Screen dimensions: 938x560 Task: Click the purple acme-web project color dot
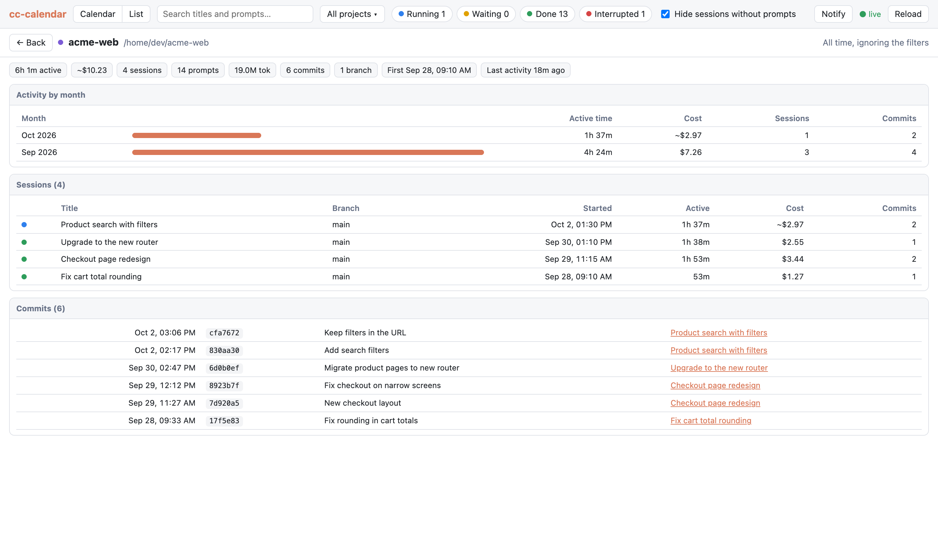60,42
